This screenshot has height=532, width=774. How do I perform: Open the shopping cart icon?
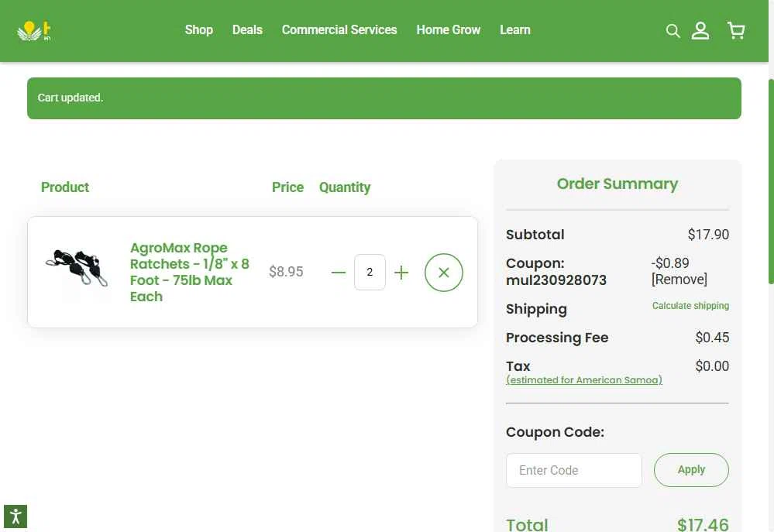(x=736, y=31)
